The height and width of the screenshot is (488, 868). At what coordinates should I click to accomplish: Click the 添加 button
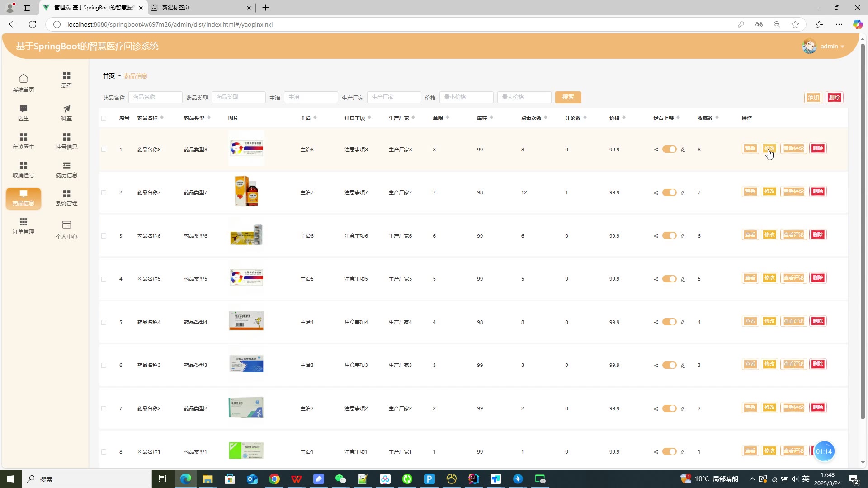pyautogui.click(x=813, y=98)
